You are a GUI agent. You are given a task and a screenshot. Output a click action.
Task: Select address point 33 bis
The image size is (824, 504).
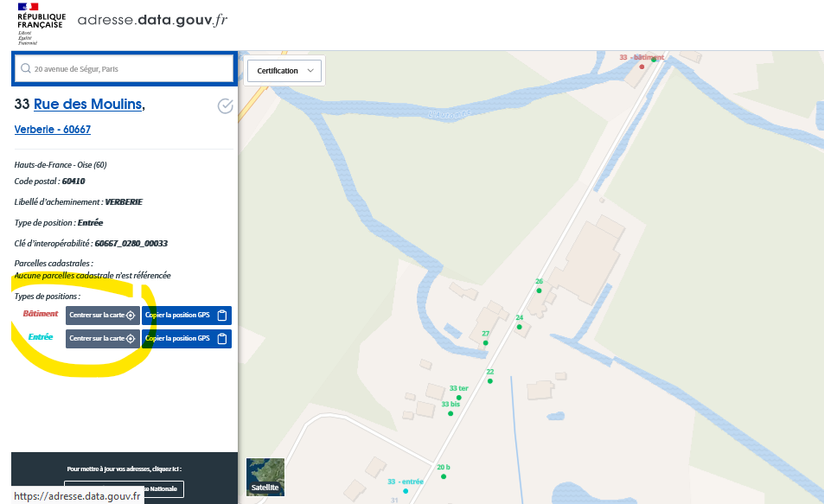pyautogui.click(x=450, y=413)
